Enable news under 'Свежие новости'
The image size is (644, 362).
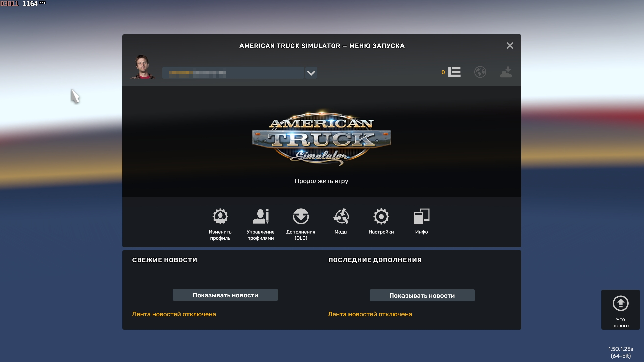point(225,295)
